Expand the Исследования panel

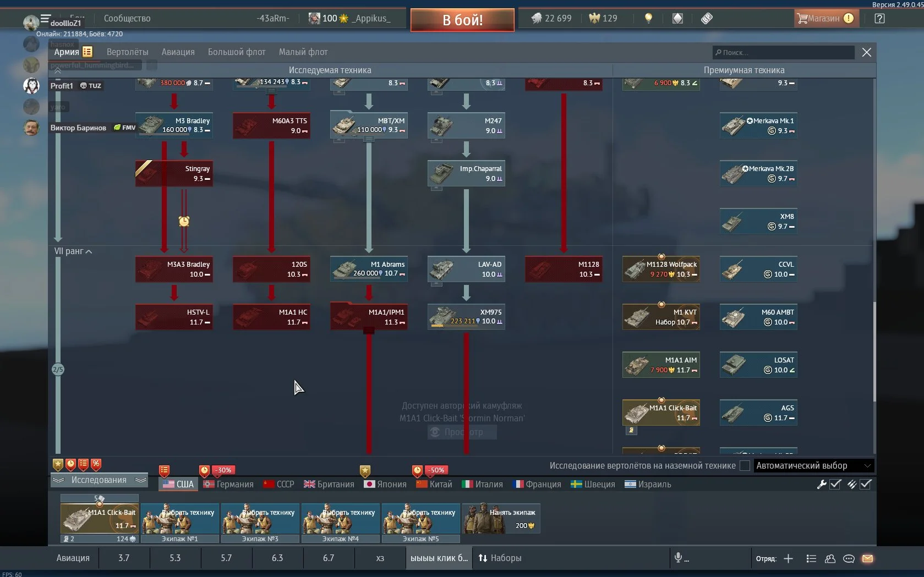[99, 480]
